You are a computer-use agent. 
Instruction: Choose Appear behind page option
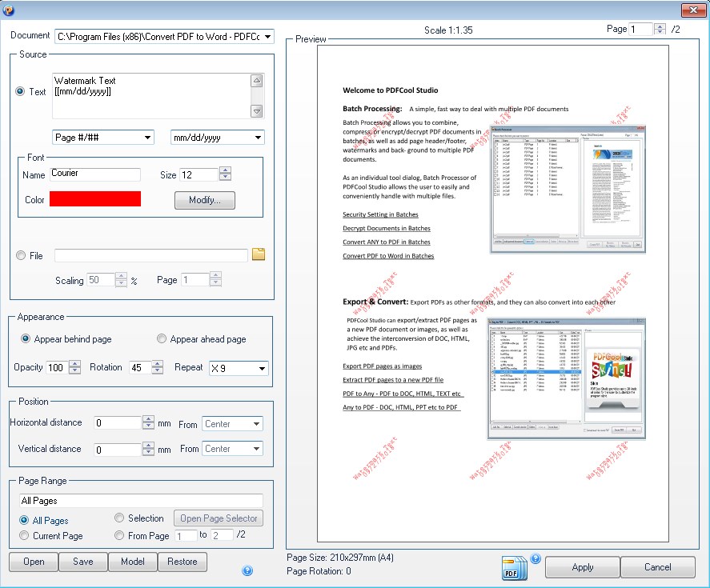26,338
